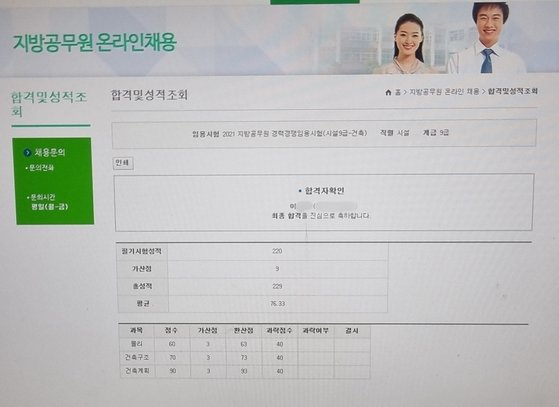Click the 환산점 column header

click(243, 331)
